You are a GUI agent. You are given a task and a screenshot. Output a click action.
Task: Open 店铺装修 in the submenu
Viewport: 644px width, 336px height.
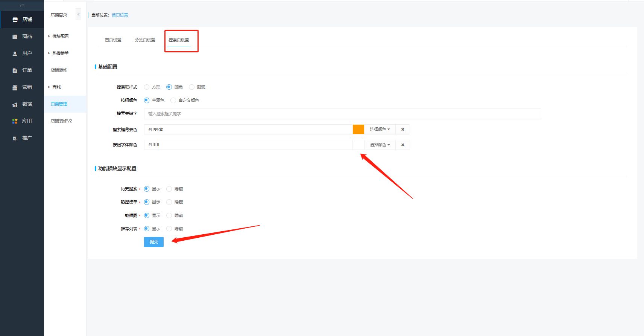pos(59,70)
